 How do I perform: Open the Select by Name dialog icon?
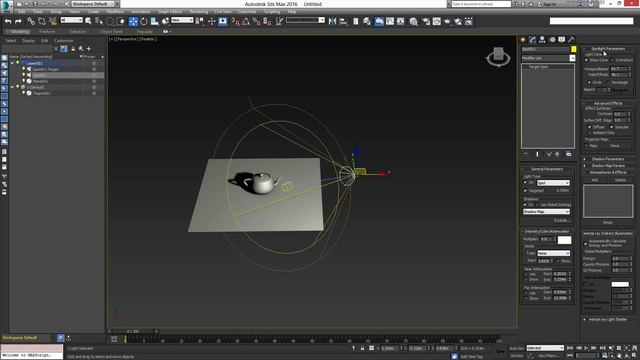click(x=99, y=21)
